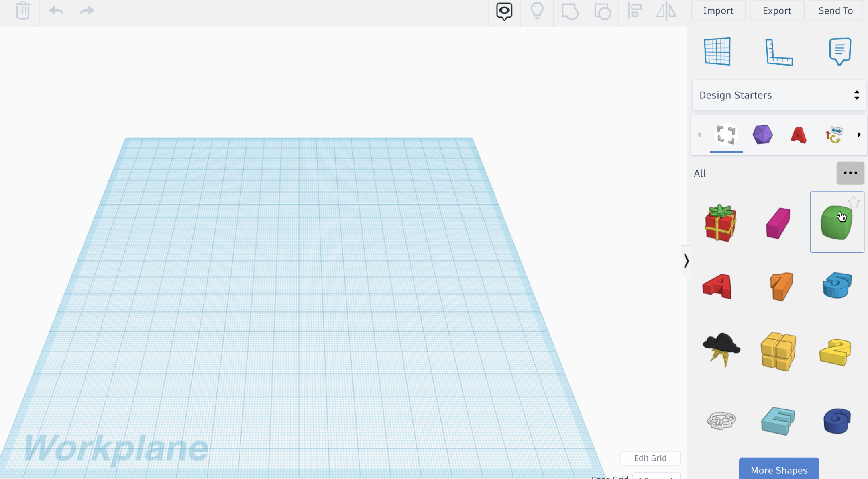Click the Group shapes icon
868x479 pixels.
point(570,11)
